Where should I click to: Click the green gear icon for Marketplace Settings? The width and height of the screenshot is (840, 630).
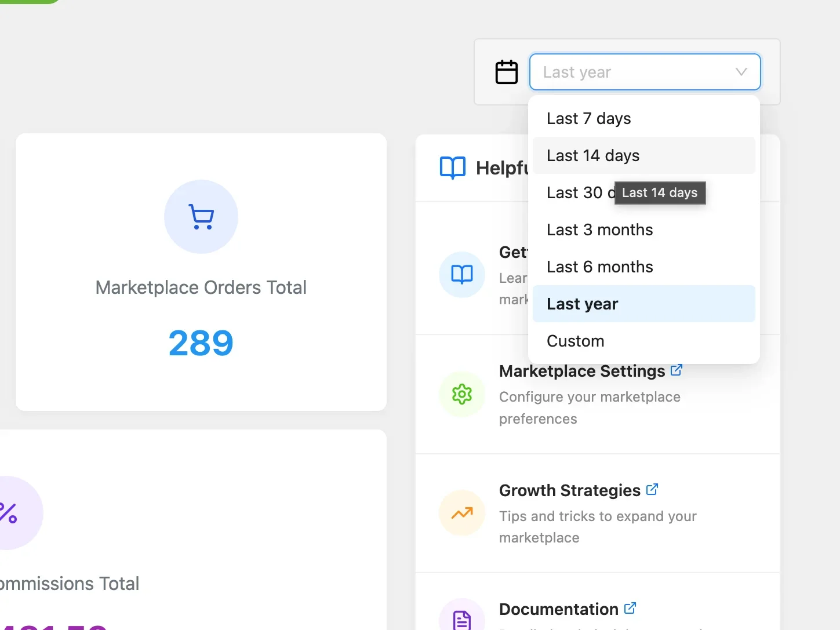click(462, 394)
